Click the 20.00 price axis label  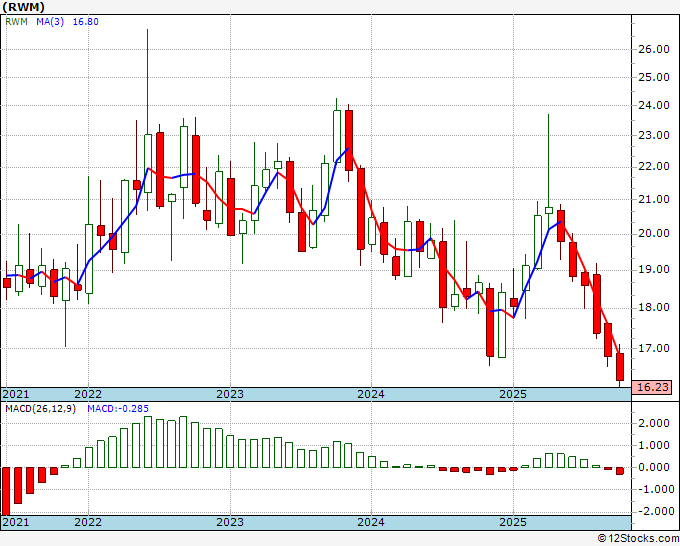pyautogui.click(x=654, y=234)
